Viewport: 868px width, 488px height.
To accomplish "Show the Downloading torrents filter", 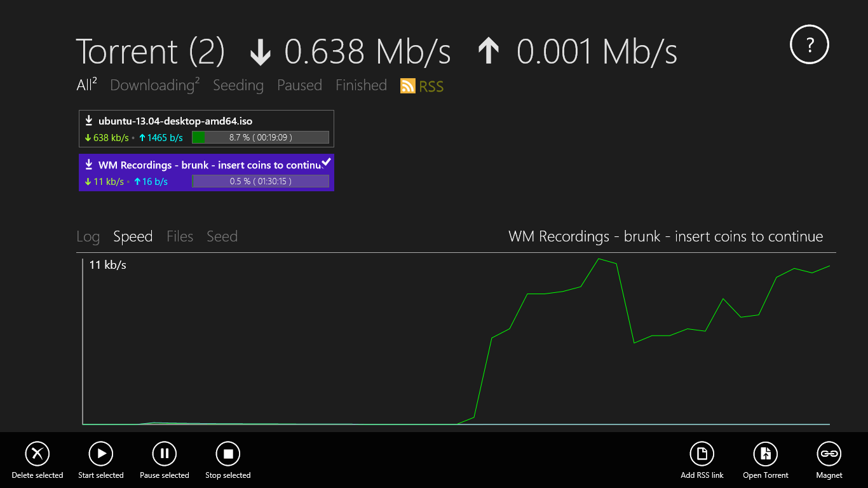I will 153,85.
